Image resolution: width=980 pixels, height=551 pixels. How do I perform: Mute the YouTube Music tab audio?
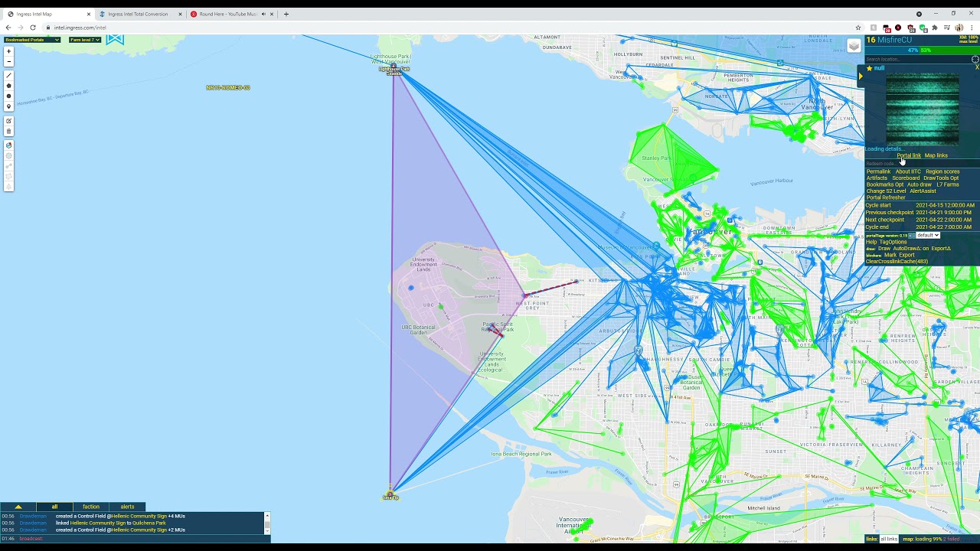263,14
